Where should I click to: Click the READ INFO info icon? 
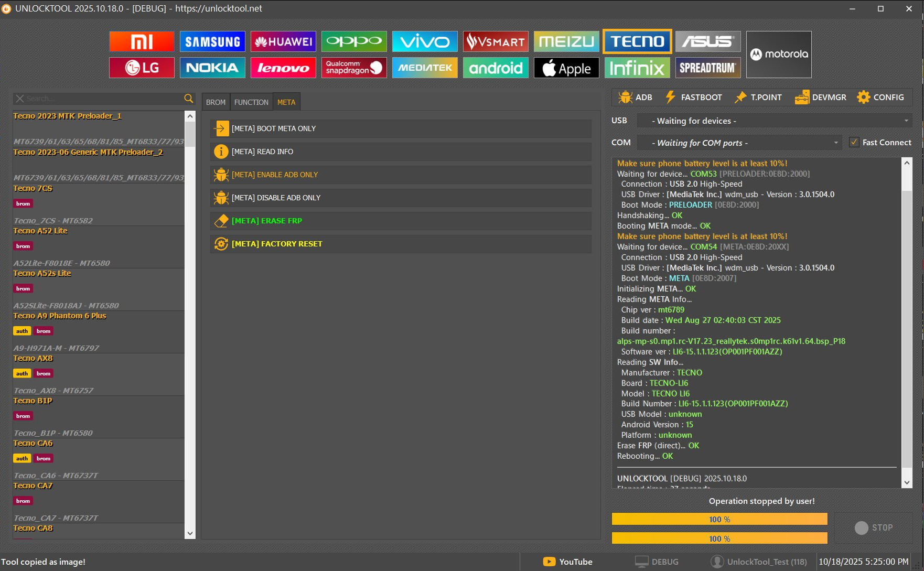pos(220,151)
